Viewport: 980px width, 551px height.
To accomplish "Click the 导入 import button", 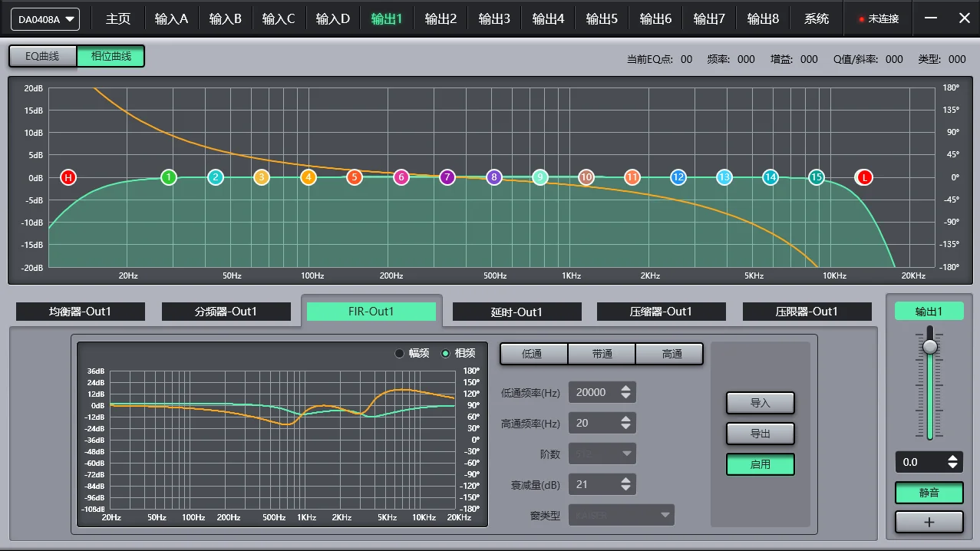I will tap(760, 402).
